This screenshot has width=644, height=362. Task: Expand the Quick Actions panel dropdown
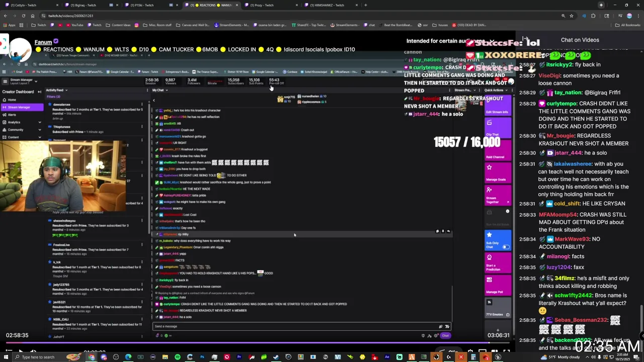507,90
